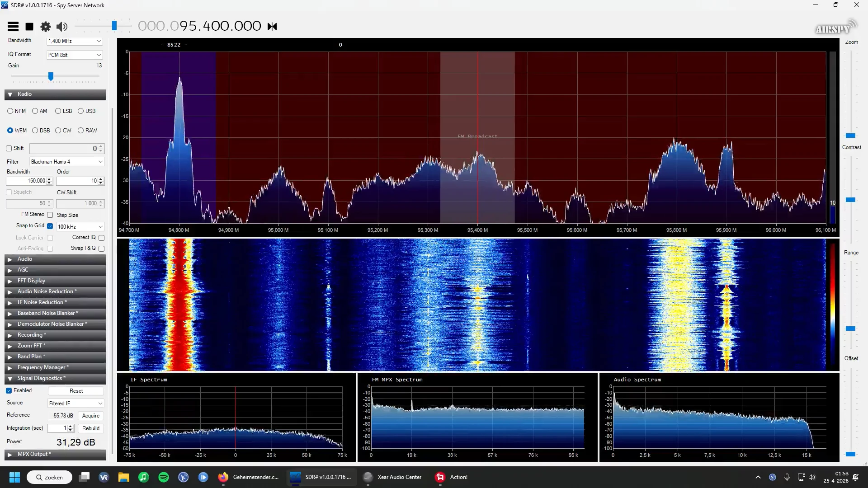The image size is (868, 488).
Task: Select the DSB mode radio button
Action: [35, 131]
